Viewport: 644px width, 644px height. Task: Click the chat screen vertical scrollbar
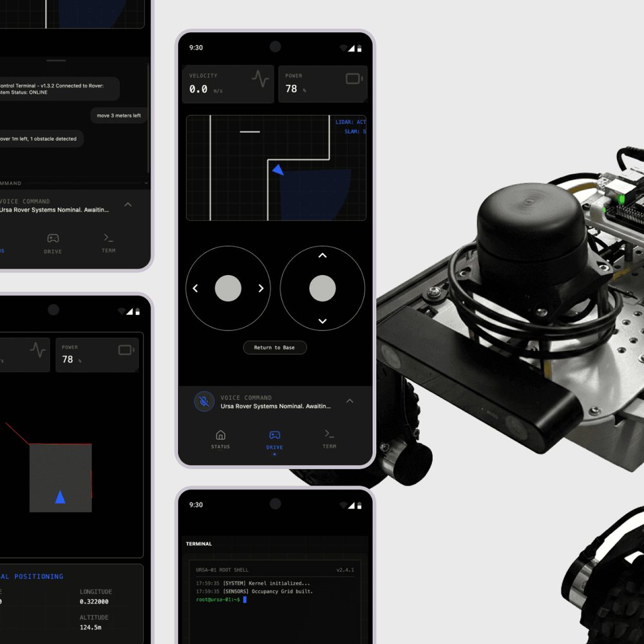(x=148, y=118)
